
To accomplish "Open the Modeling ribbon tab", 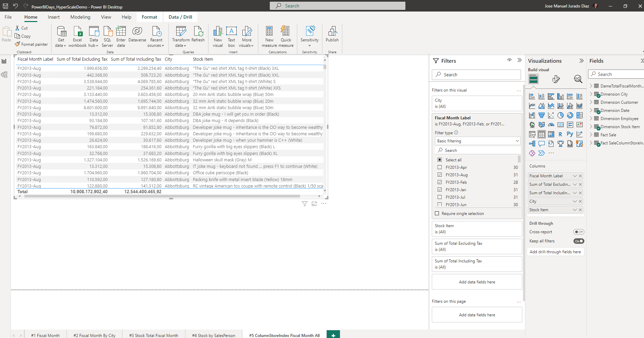I will [x=80, y=17].
